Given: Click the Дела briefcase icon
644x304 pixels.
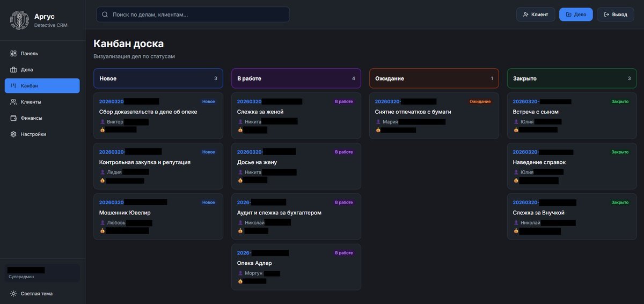Looking at the screenshot, I should click(x=13, y=70).
